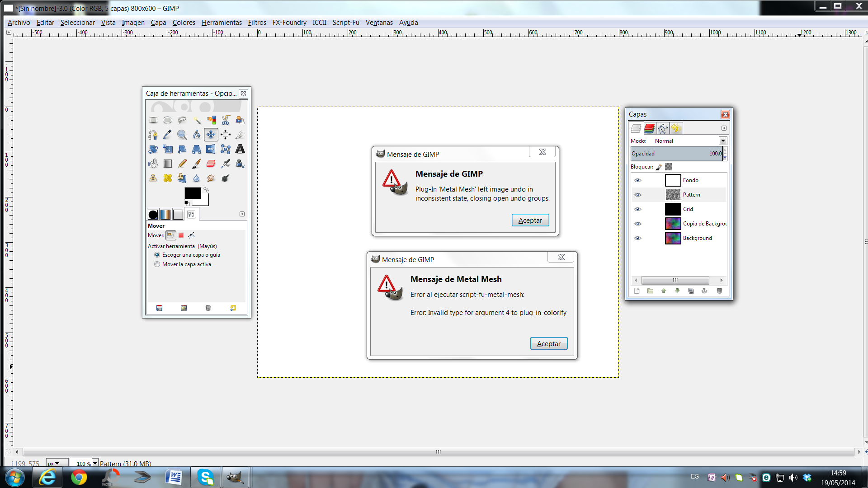Select the Airbrush tool

coord(226,164)
